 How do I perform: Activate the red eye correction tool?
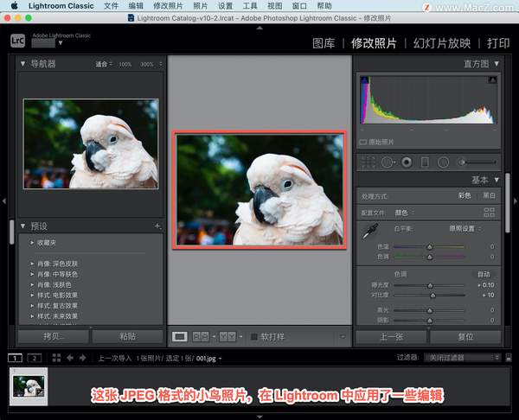tap(406, 162)
